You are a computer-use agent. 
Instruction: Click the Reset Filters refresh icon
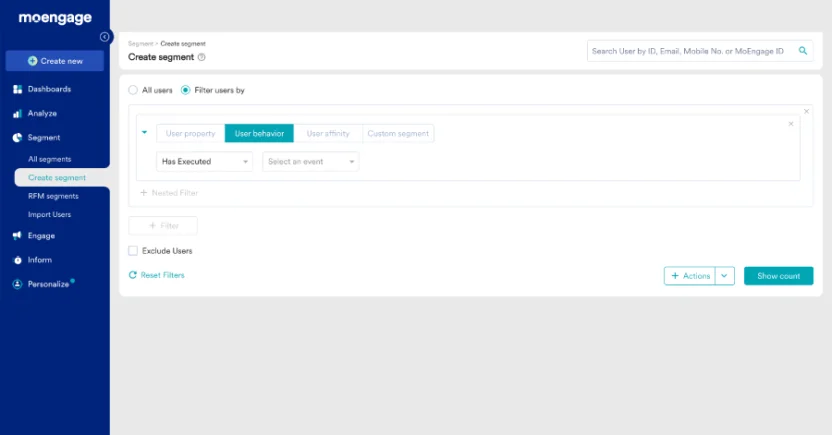pyautogui.click(x=133, y=275)
